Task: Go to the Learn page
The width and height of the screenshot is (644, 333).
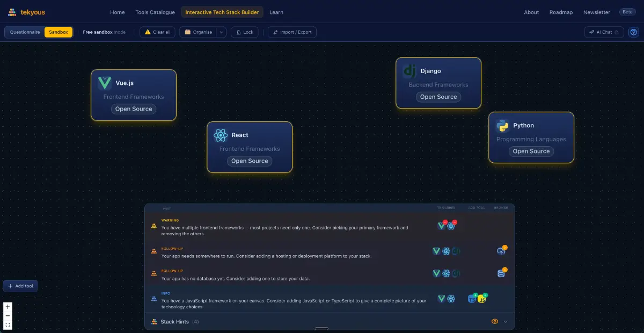Action: click(276, 12)
